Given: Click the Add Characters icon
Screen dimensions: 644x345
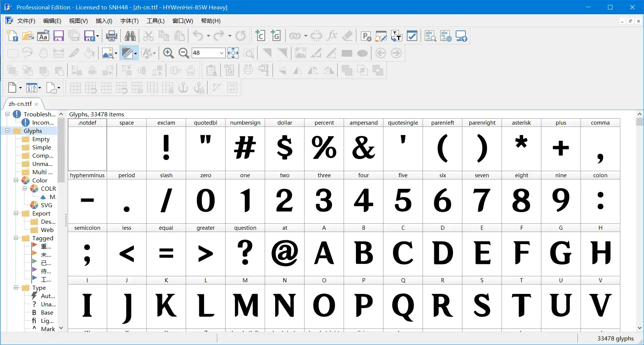Looking at the screenshot, I should 260,36.
